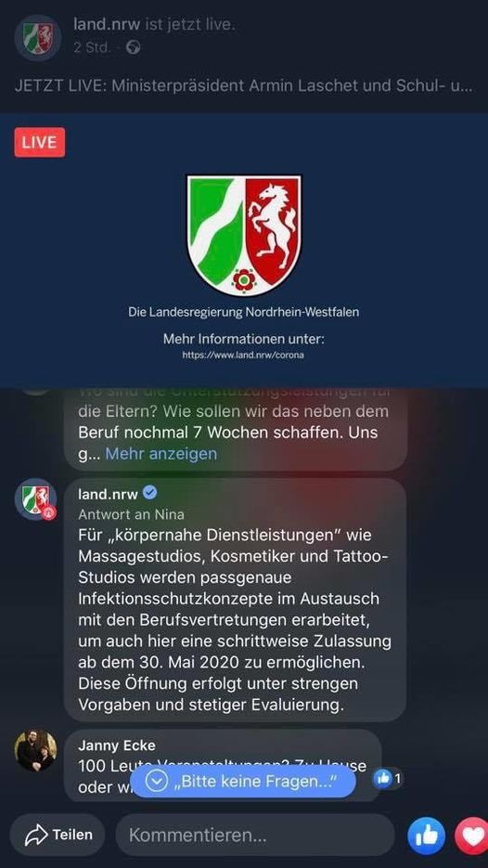Open land.nrw profile picture in post header
Viewport: 488px width, 868px height.
click(x=38, y=38)
